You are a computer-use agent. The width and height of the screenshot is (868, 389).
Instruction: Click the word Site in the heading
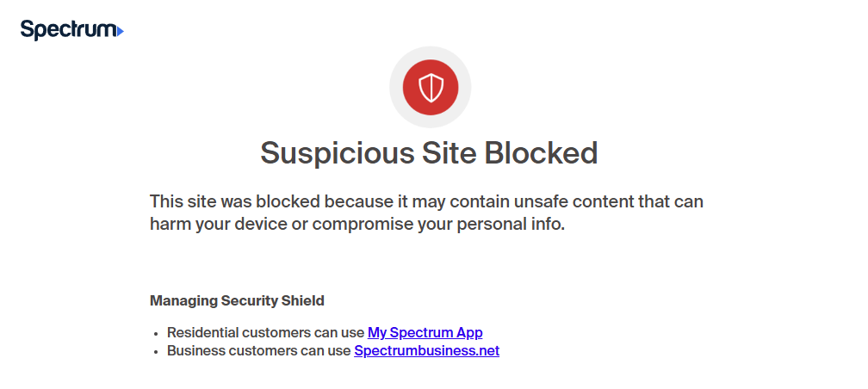tap(449, 152)
